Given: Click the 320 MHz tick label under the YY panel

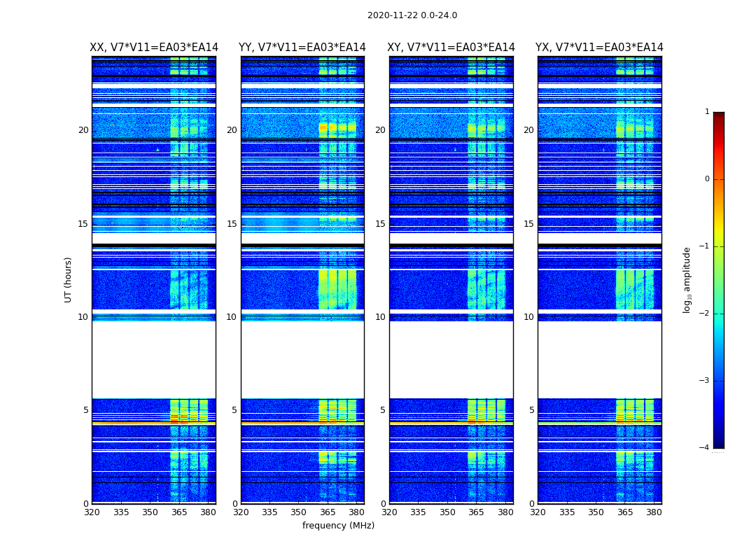Looking at the screenshot, I should pos(241,512).
